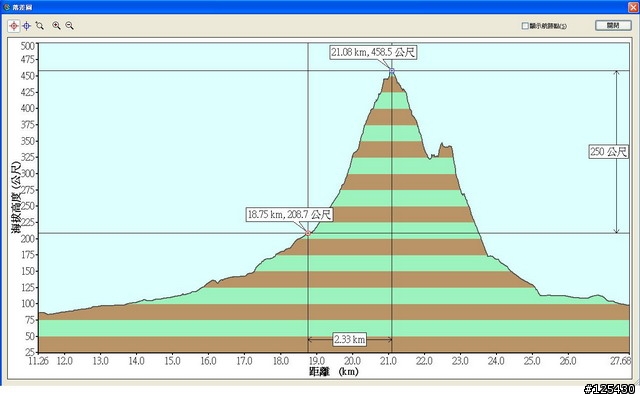This screenshot has height=397, width=640.
Task: Click the "18.75 km, 208.7 公尺" label
Action: (x=289, y=214)
